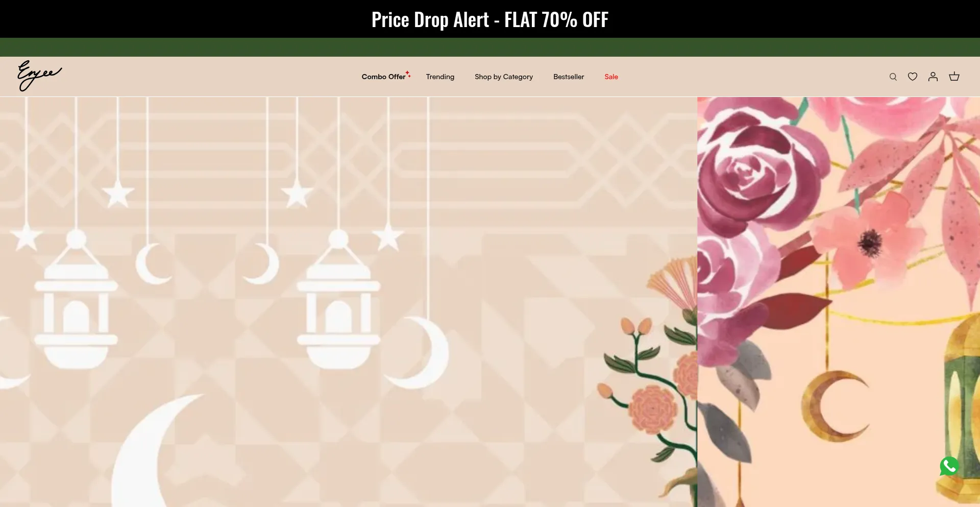Click the dark green strip under announcement

[x=490, y=47]
